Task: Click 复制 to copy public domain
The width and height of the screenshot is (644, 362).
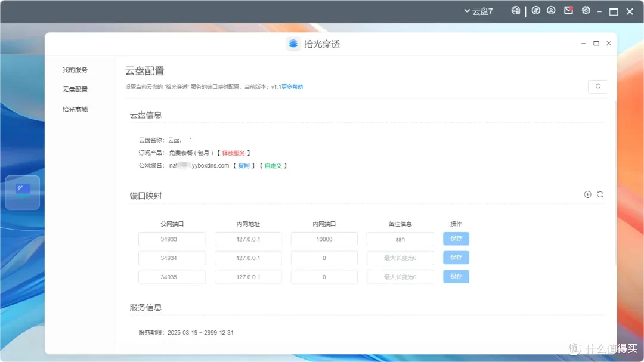Action: 243,166
